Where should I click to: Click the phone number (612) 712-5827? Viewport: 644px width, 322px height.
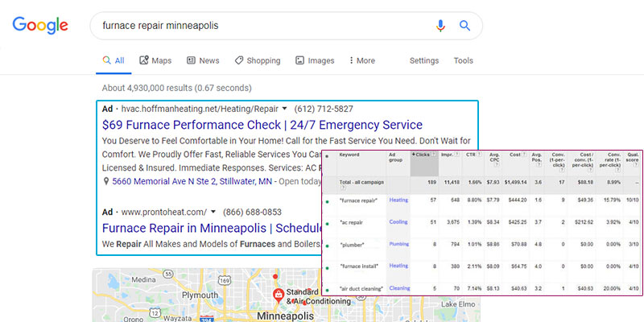point(324,109)
